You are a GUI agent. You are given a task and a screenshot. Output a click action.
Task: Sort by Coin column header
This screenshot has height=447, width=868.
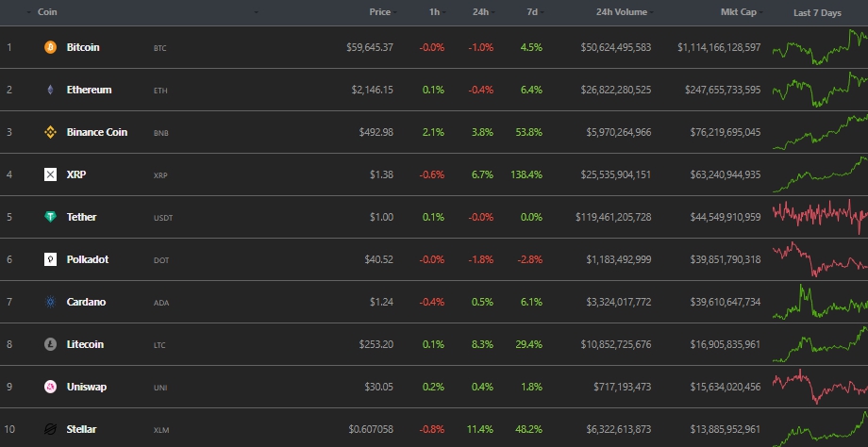46,12
